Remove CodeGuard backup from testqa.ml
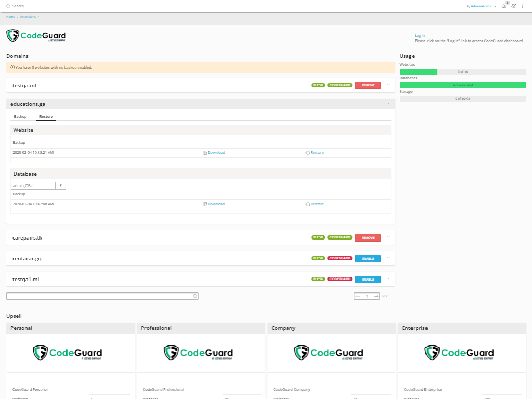 coord(367,85)
